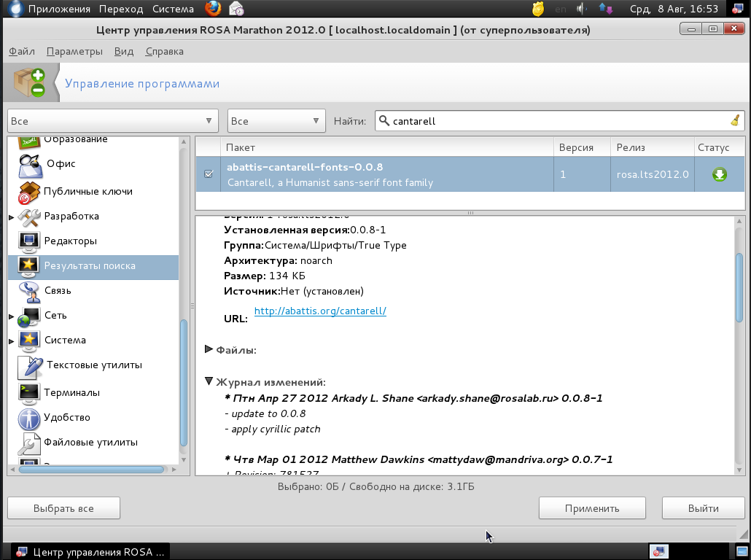The image size is (751, 560).
Task: Expand the Разработка tree node
Action: pyautogui.click(x=12, y=217)
